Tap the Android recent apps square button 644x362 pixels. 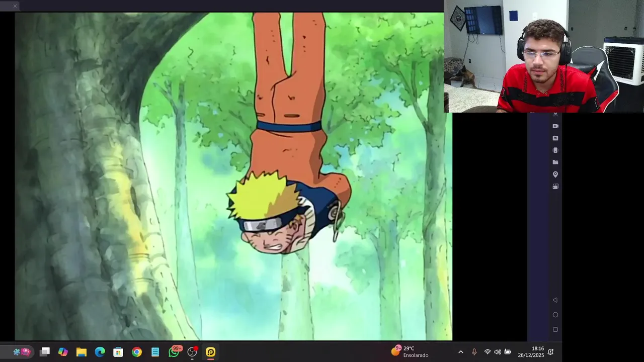555,330
